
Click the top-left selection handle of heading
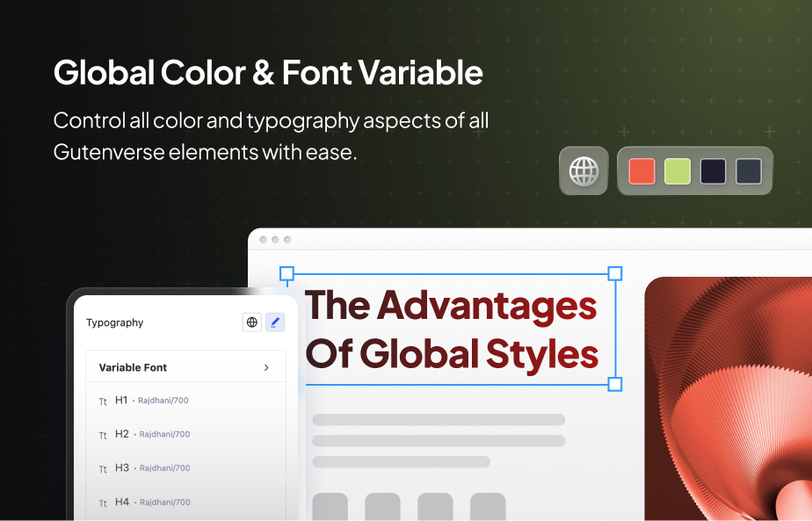click(286, 273)
